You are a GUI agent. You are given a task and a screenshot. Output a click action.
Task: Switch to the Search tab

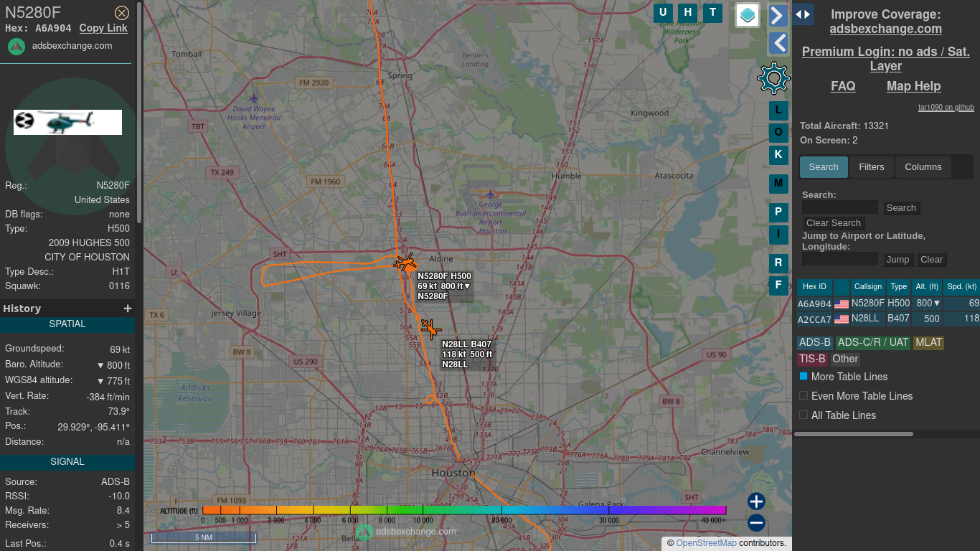click(824, 167)
